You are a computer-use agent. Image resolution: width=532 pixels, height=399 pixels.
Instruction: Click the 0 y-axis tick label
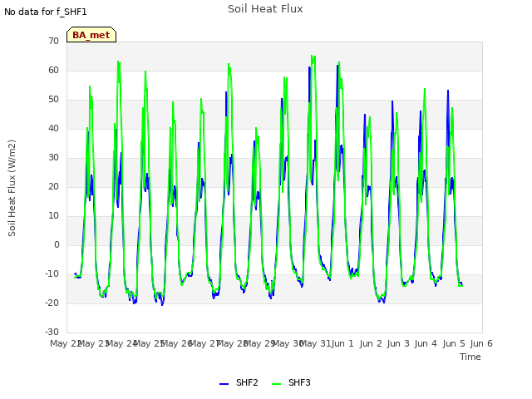pos(57,245)
